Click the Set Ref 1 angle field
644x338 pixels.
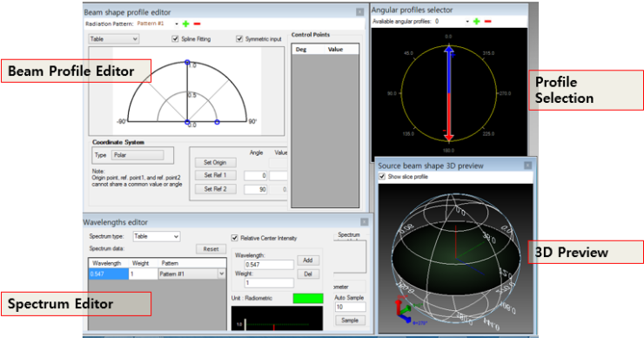pos(256,176)
